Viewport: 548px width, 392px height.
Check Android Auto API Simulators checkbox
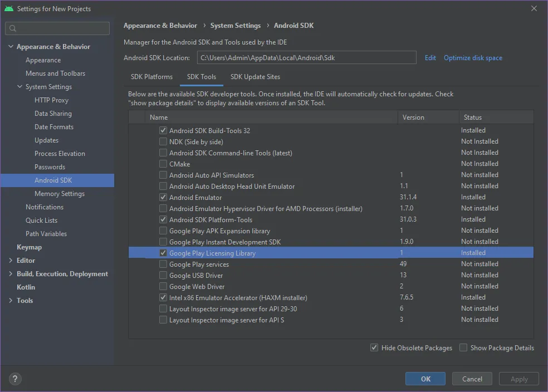163,175
